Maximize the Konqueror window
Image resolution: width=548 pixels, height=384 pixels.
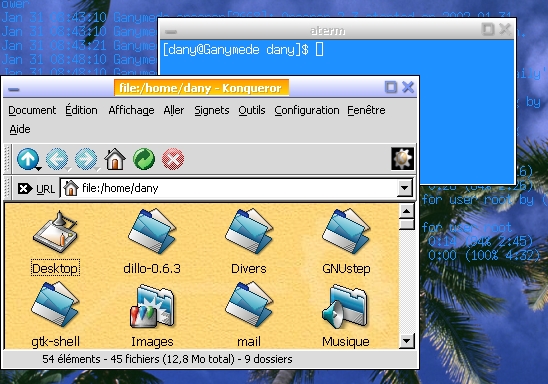click(x=391, y=87)
